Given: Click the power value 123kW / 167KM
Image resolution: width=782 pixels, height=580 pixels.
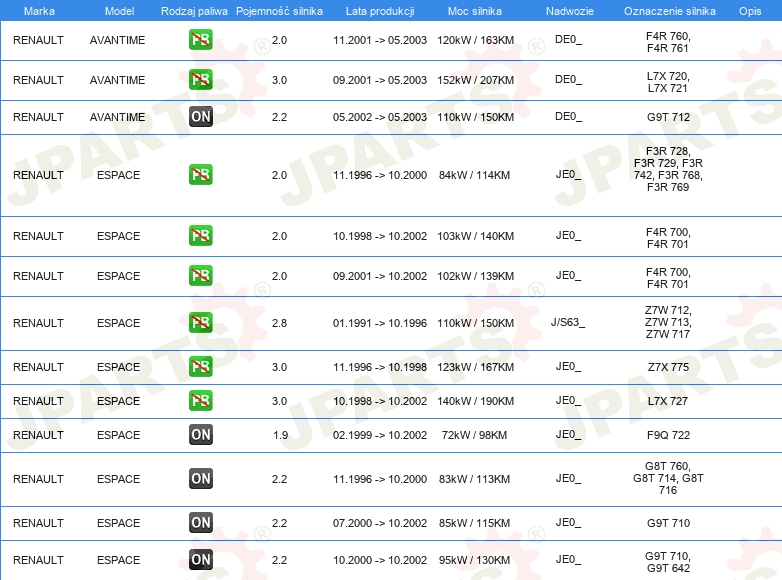Looking at the screenshot, I should pyautogui.click(x=475, y=367).
